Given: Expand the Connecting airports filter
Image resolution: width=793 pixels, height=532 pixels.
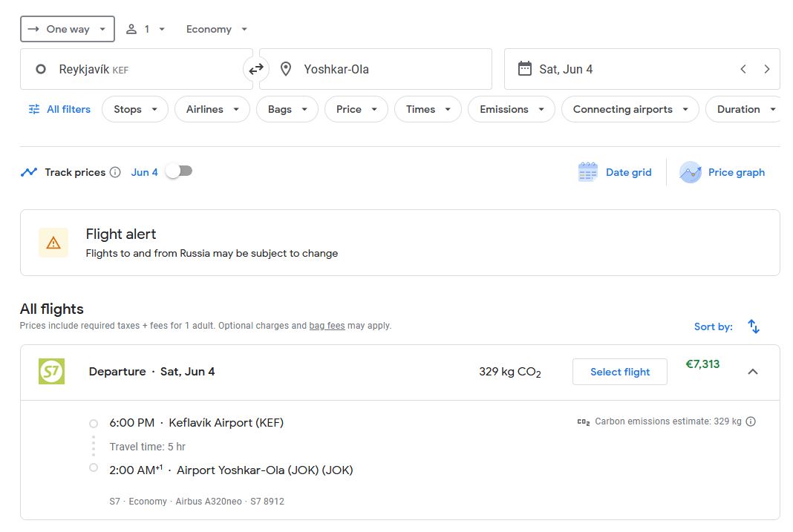Looking at the screenshot, I should (x=630, y=109).
